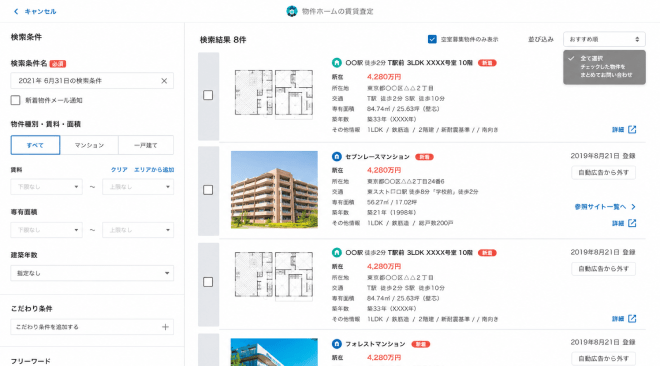Click the こだわり条件を追加する field

point(92,327)
